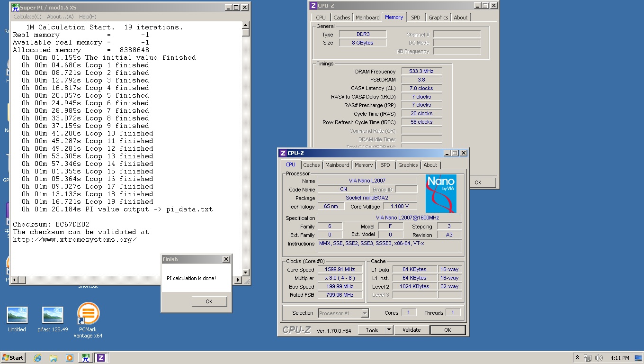Open the About...(A) menu in Super PI
Screen dimensions: 644x364
click(x=60, y=17)
